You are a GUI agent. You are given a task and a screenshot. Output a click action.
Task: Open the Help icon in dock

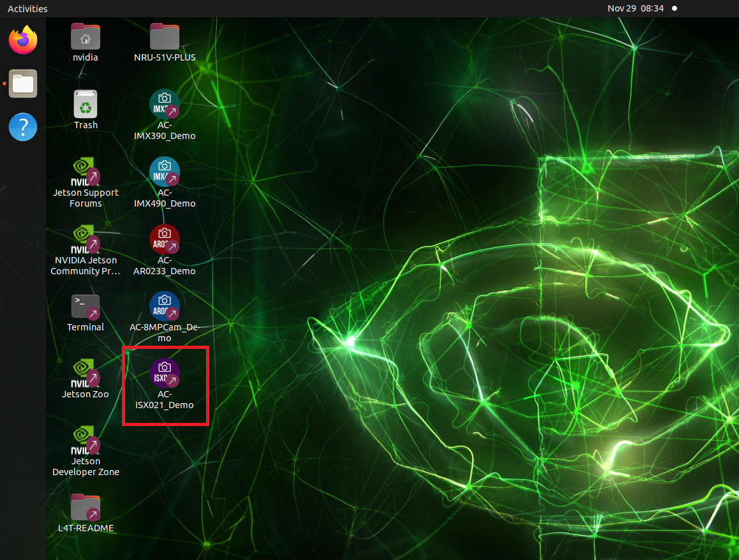(23, 128)
